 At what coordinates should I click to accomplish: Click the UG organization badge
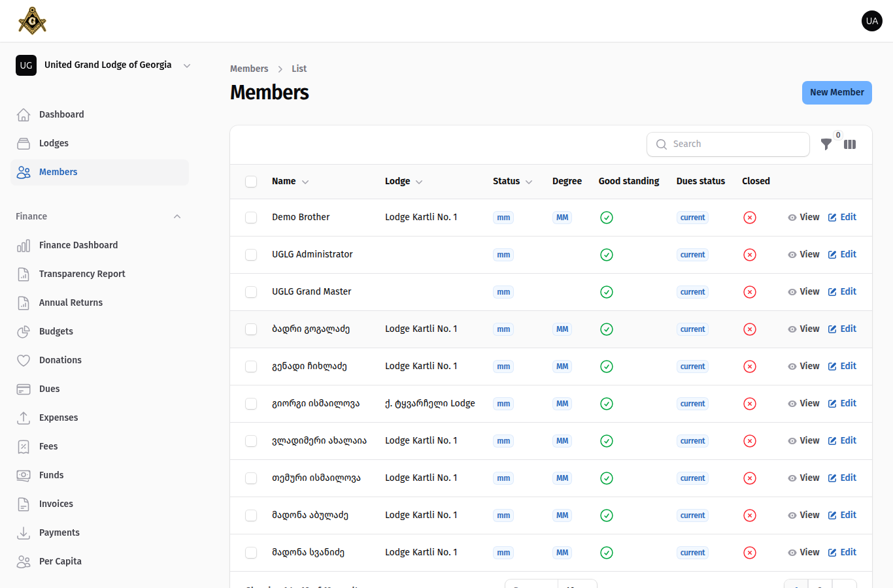point(26,65)
